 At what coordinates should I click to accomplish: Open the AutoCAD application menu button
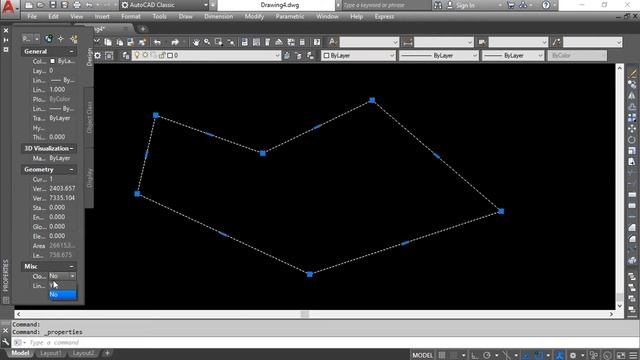pyautogui.click(x=9, y=8)
